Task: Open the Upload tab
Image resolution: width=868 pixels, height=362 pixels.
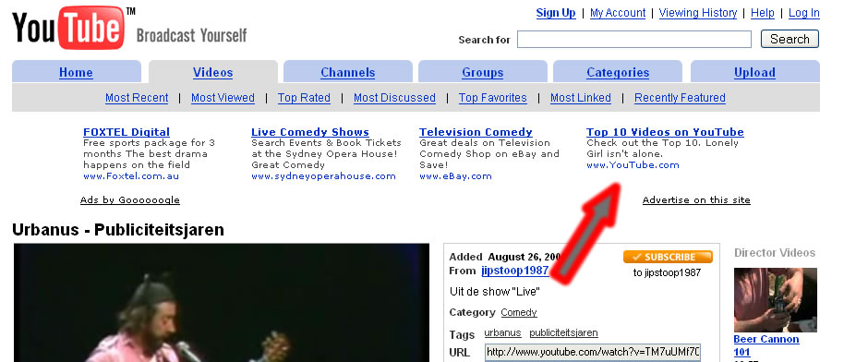Action: click(x=754, y=73)
